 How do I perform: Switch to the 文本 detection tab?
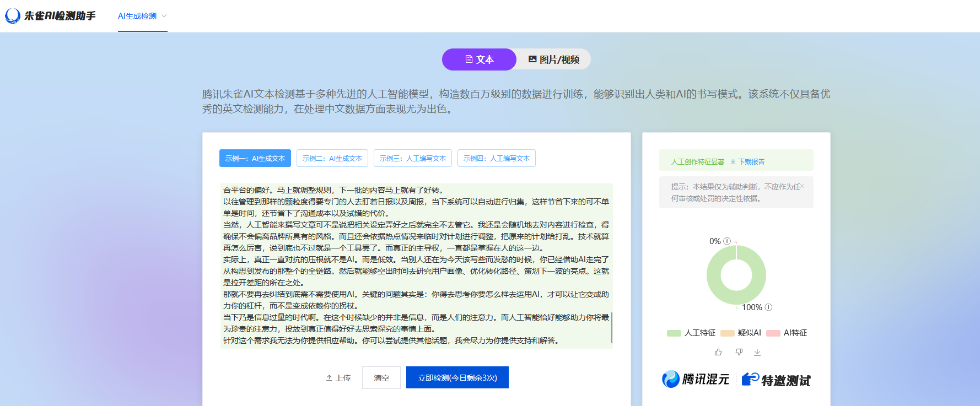[x=479, y=59]
